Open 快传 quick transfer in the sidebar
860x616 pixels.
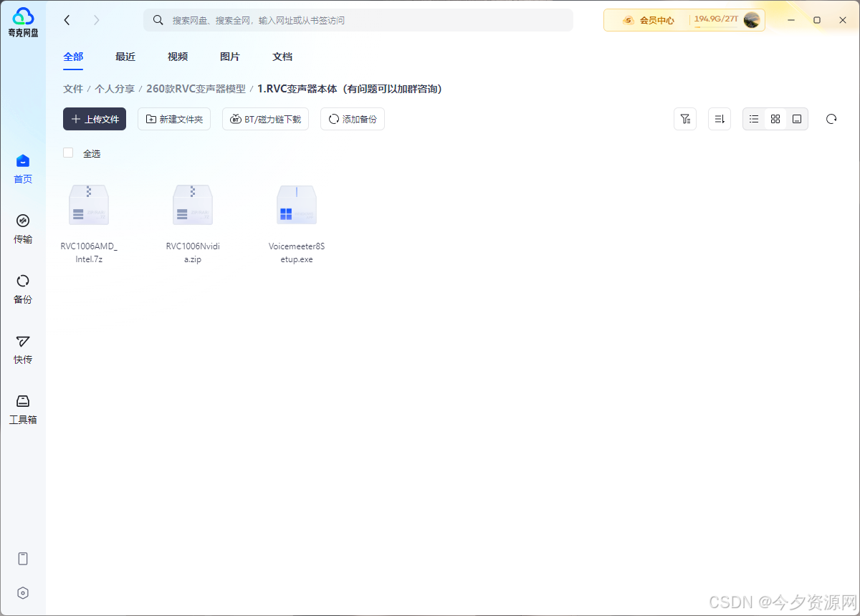pos(23,350)
